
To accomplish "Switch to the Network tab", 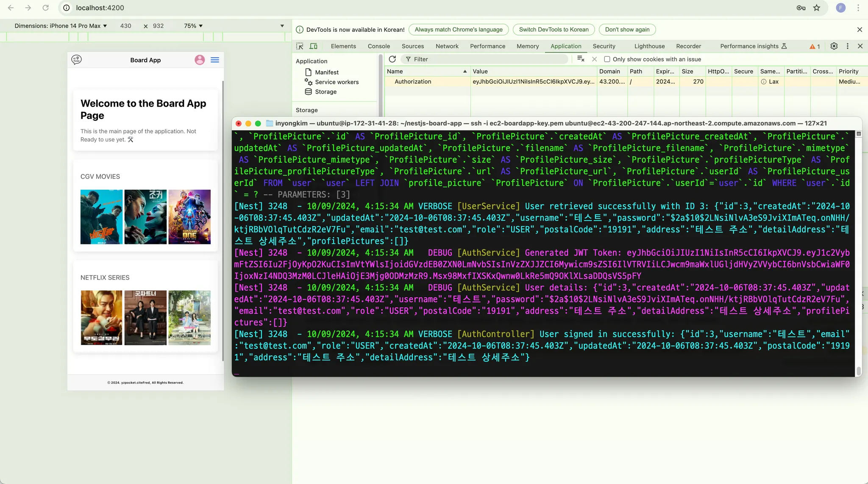I will coord(447,46).
